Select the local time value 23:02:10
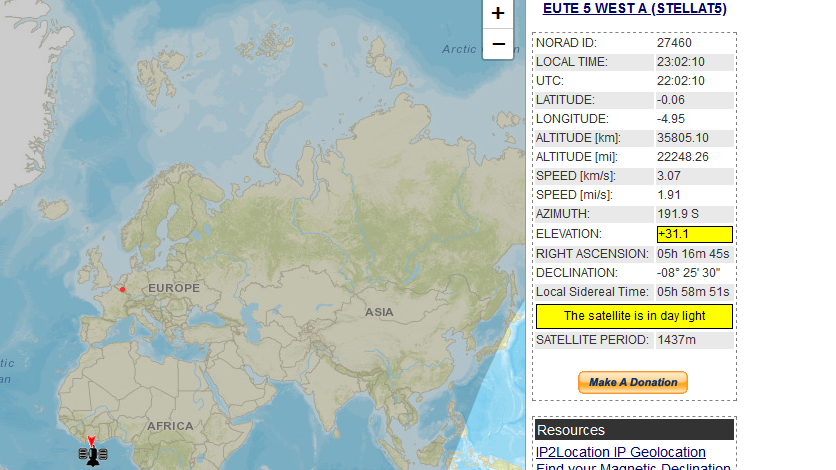836x470 pixels. tap(680, 62)
